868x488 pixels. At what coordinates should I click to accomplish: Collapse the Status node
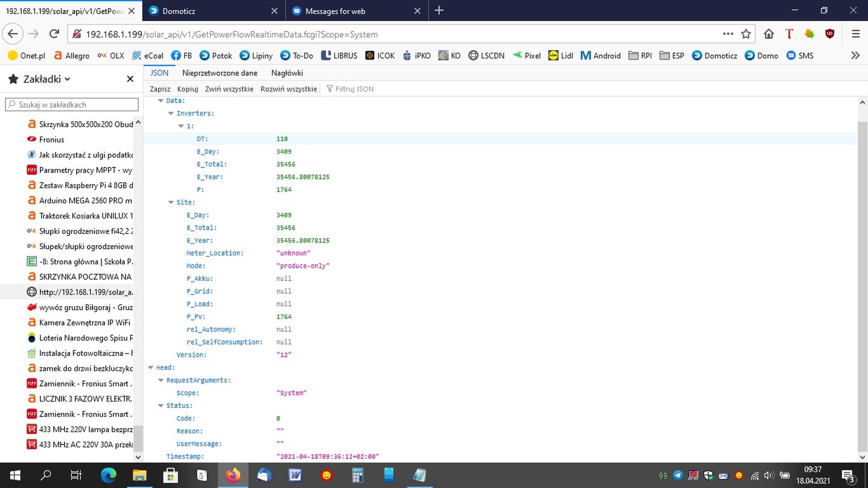click(160, 406)
